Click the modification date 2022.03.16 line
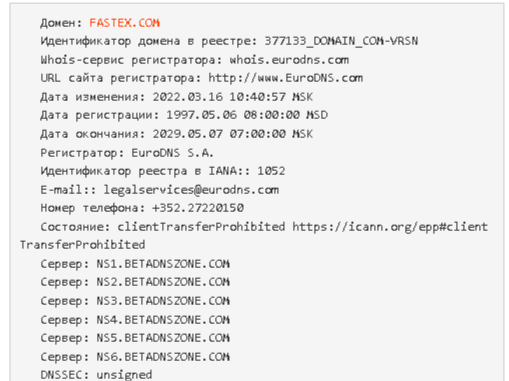The height and width of the screenshot is (381, 509). [x=177, y=97]
